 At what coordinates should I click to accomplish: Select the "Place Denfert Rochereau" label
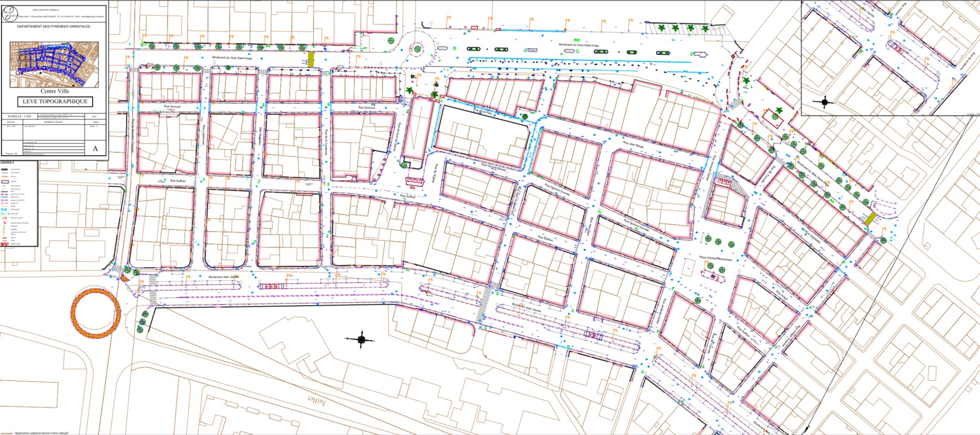click(716, 258)
